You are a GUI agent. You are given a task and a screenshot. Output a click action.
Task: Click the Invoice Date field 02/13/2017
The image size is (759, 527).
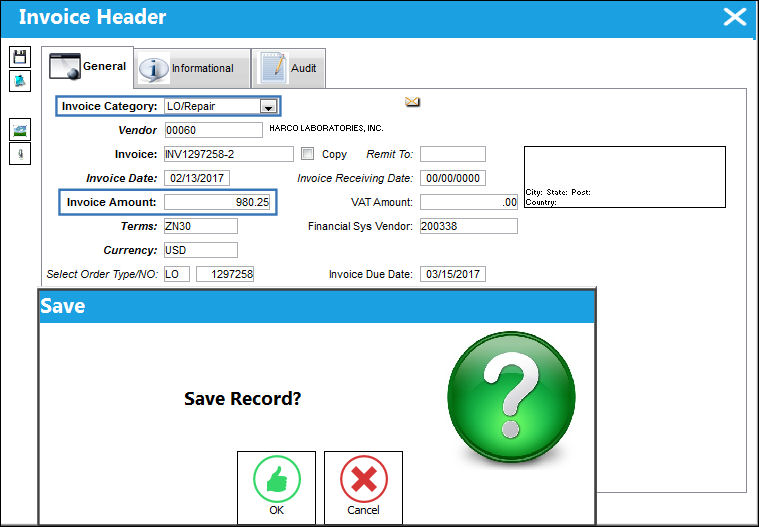pyautogui.click(x=197, y=178)
